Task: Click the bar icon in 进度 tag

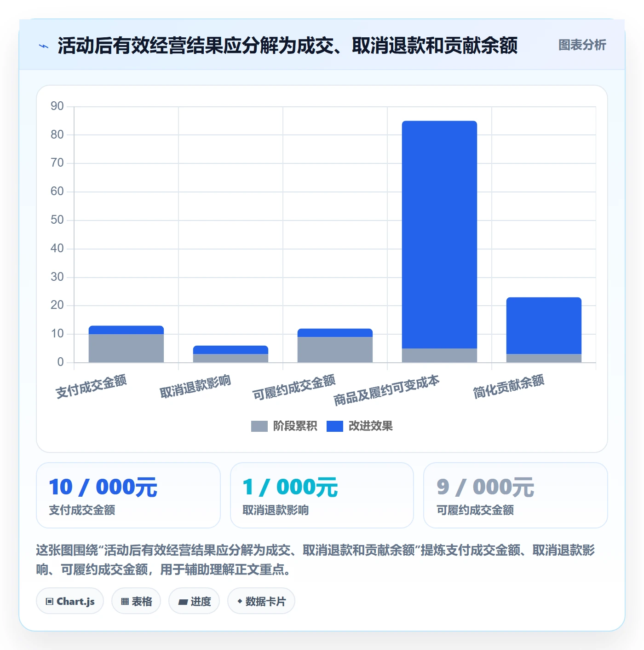Action: click(183, 602)
